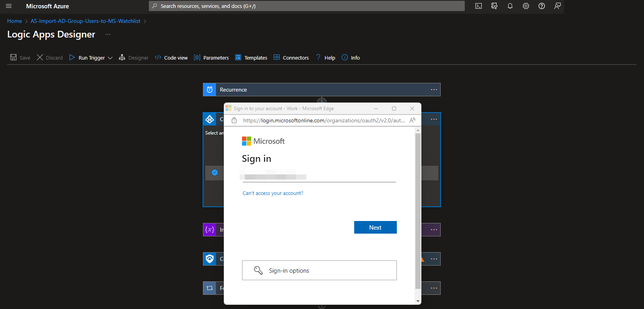Screen dimensions: 644x309
Task: Open Templates
Action: coord(251,58)
